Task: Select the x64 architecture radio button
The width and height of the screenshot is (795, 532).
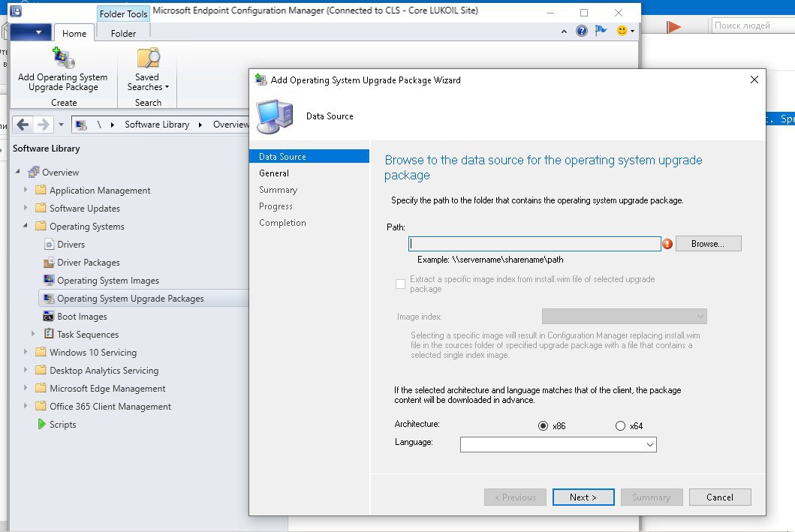Action: 620,426
